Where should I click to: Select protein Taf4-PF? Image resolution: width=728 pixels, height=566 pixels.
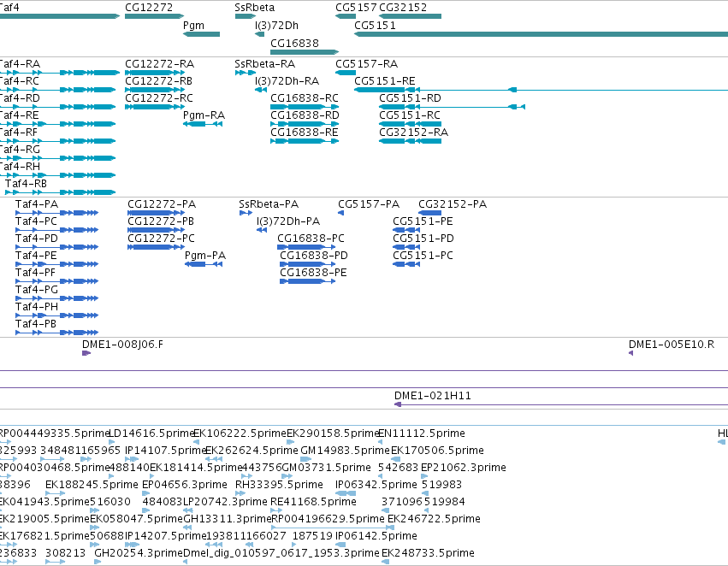tap(56, 281)
